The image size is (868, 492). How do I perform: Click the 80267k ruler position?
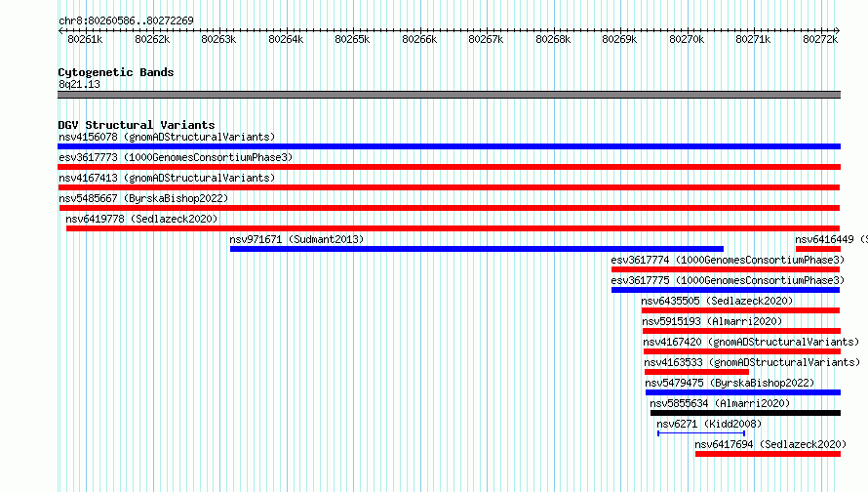click(x=486, y=39)
